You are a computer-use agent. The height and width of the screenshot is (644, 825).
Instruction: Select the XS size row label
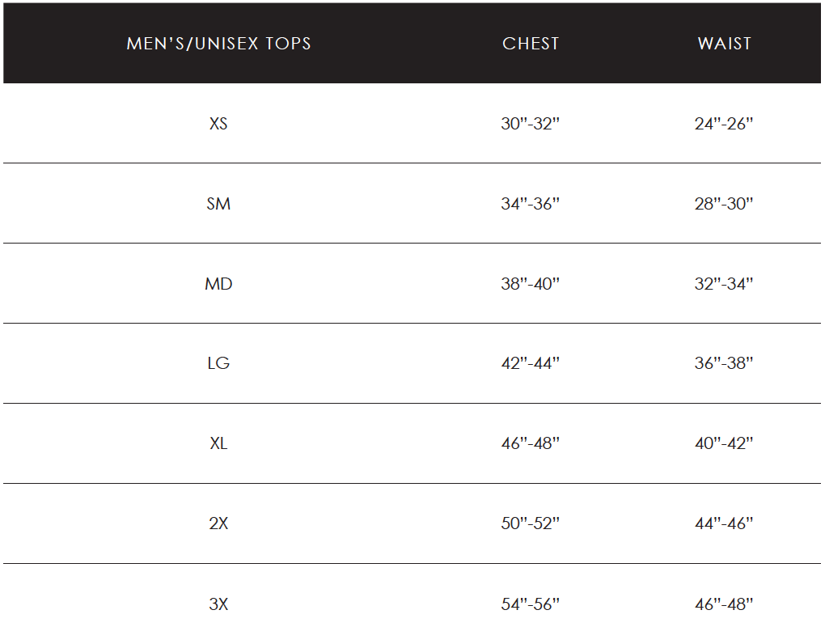pos(218,124)
